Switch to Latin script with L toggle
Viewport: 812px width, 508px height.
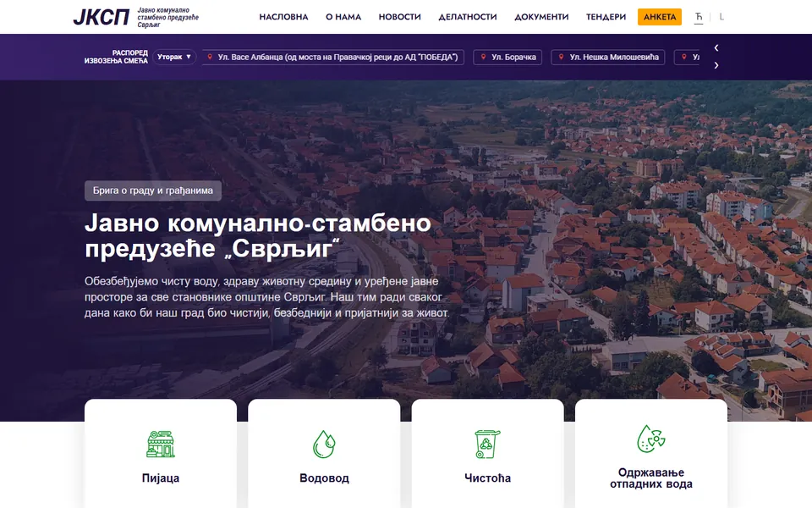click(x=721, y=17)
